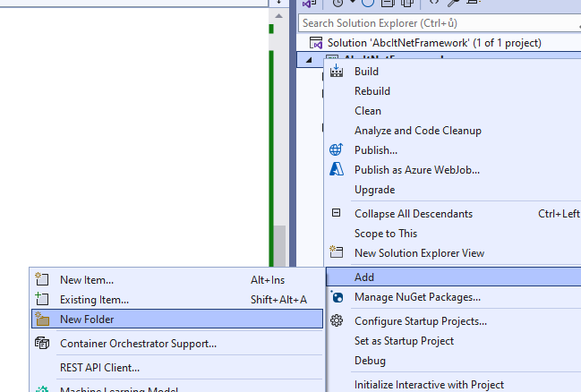
Task: Collapse the project node tree arrow
Action: 310,61
